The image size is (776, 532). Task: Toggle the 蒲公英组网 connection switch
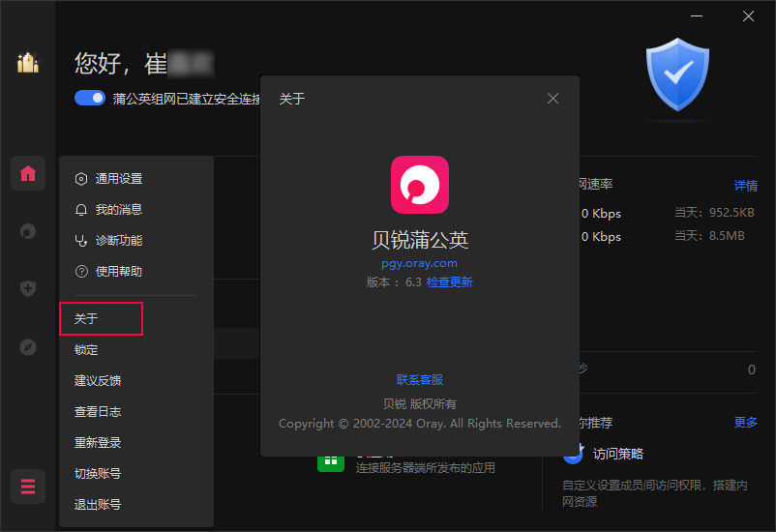coord(90,98)
